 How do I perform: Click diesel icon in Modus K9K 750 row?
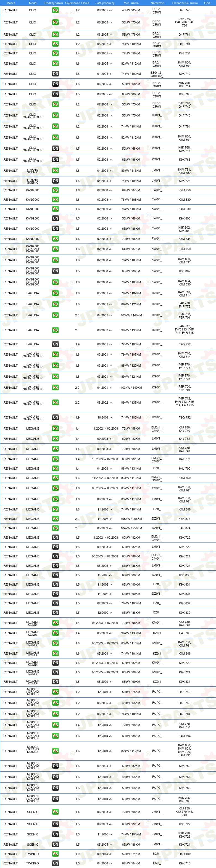(55, 766)
